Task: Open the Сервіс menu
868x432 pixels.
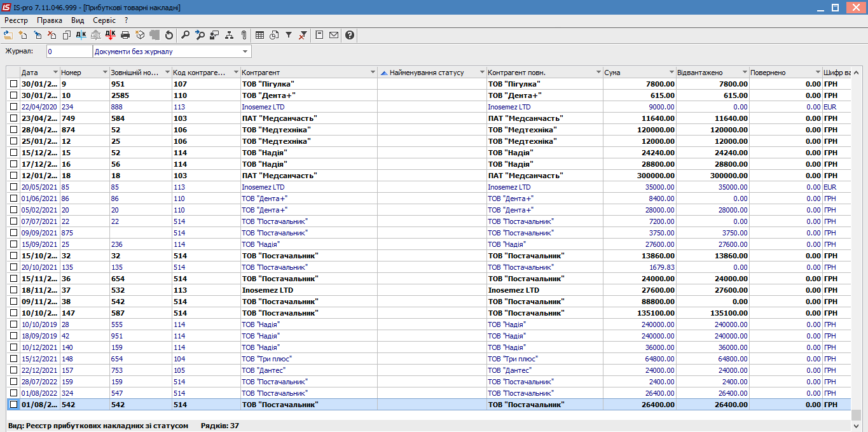Action: tap(104, 20)
